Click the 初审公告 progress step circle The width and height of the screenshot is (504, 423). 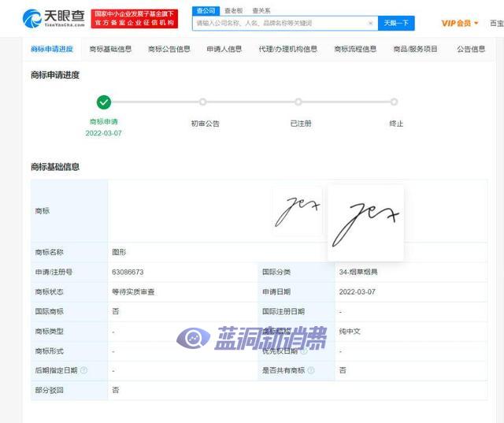click(x=202, y=102)
